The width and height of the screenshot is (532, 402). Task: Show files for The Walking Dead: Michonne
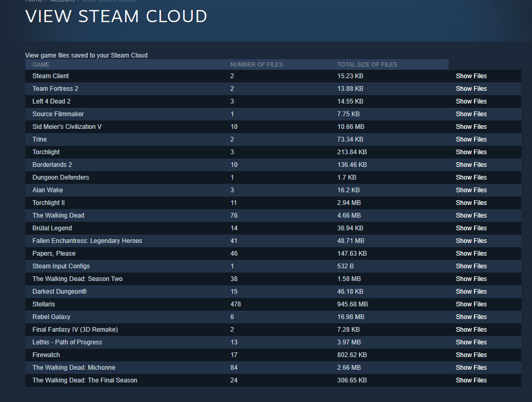(471, 367)
